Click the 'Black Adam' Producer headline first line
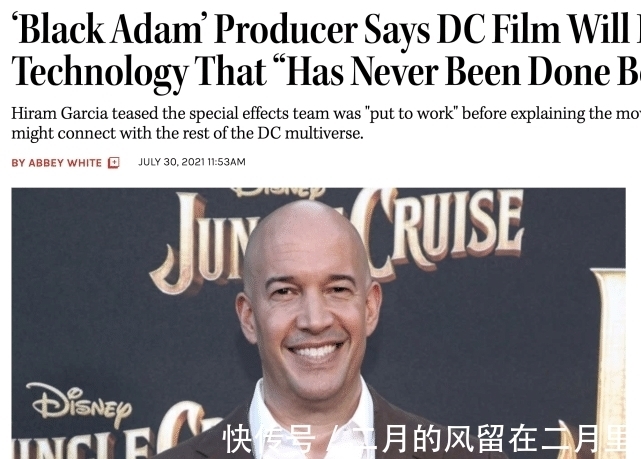The height and width of the screenshot is (459, 641). pyautogui.click(x=326, y=30)
